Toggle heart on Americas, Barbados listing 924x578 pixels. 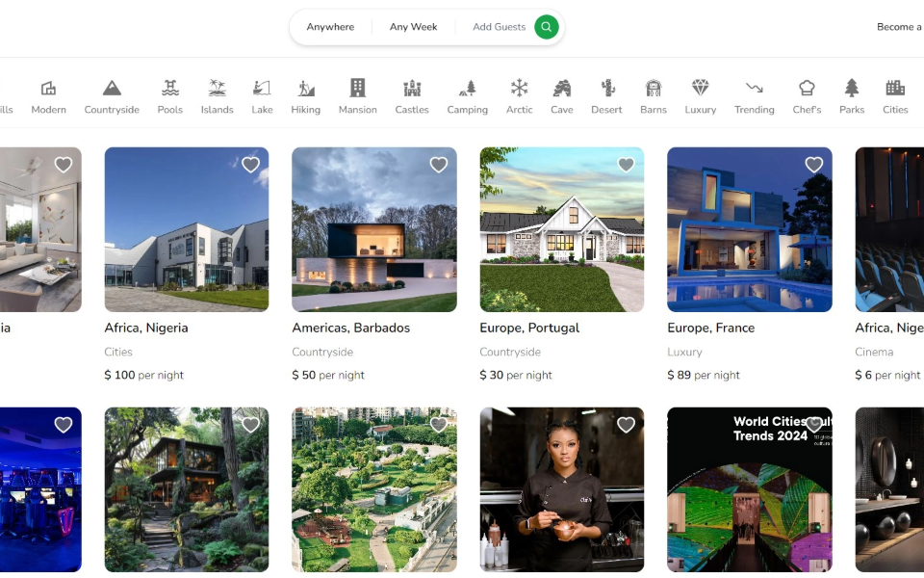click(x=438, y=165)
